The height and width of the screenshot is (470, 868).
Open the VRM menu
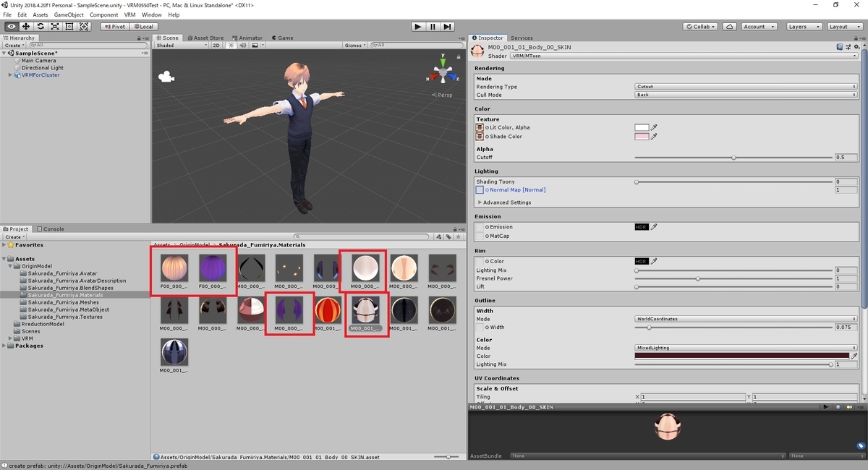click(129, 14)
